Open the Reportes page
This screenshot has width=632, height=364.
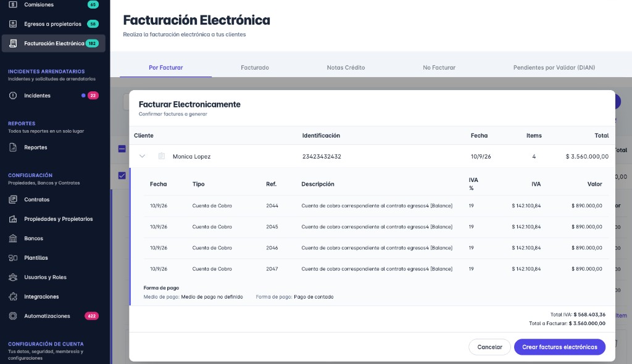(53, 147)
